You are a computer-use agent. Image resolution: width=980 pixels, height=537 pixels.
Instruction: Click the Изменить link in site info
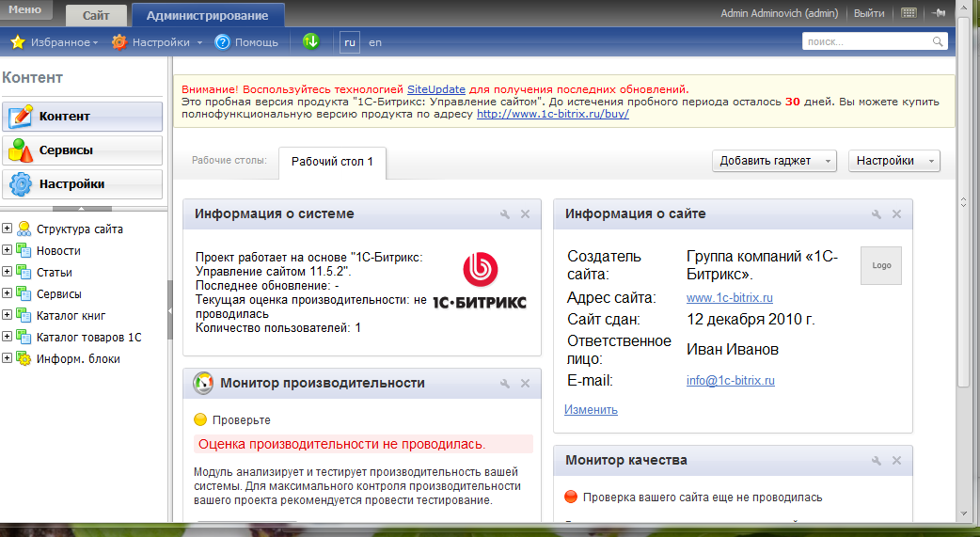click(x=591, y=410)
